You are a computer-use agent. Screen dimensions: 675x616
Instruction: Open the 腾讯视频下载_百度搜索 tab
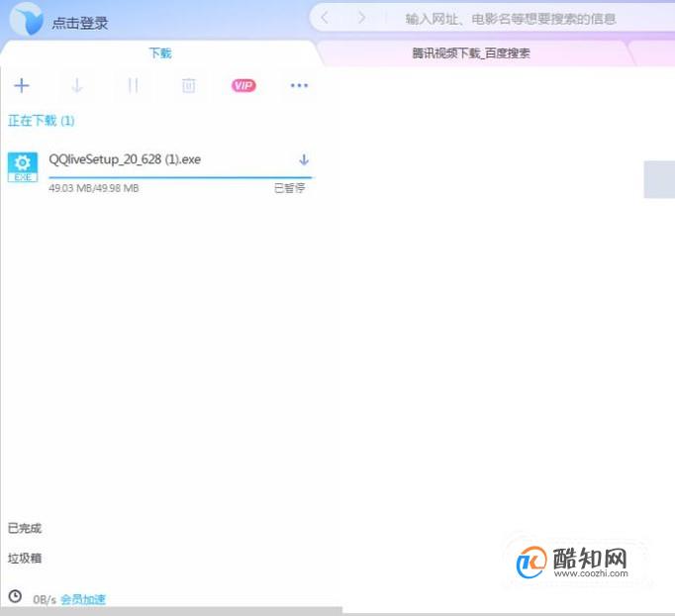[471, 53]
